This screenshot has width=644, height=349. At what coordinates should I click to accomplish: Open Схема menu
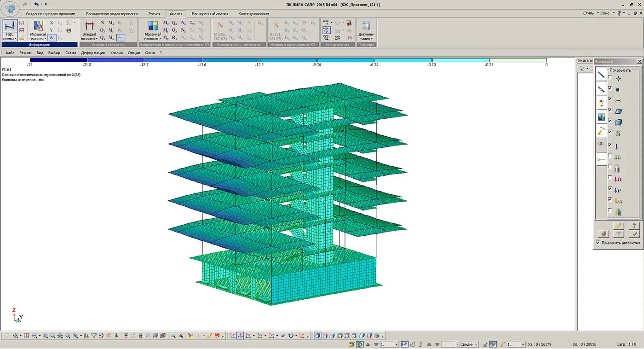point(71,53)
